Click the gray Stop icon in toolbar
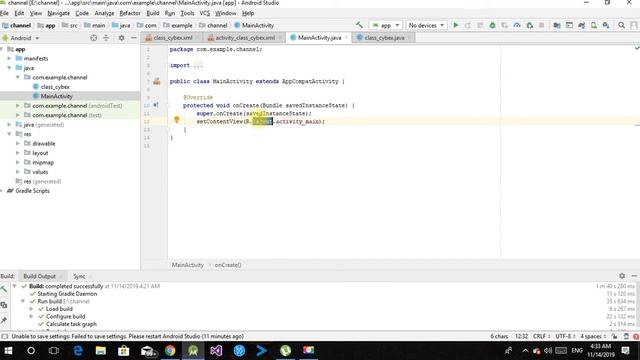640x360 pixels. [542, 25]
